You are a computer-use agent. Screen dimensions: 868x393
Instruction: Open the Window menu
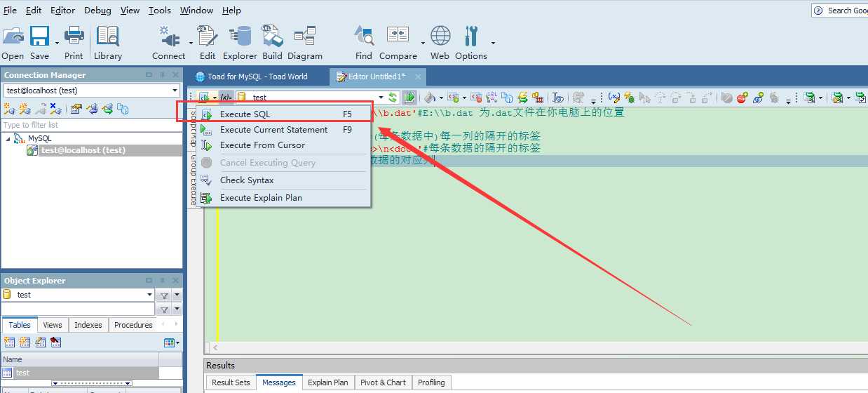tap(196, 11)
